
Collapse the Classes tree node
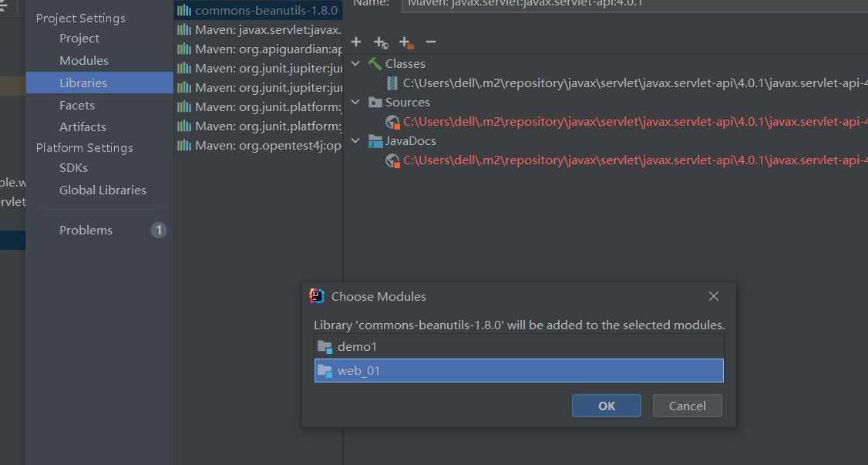pyautogui.click(x=356, y=64)
